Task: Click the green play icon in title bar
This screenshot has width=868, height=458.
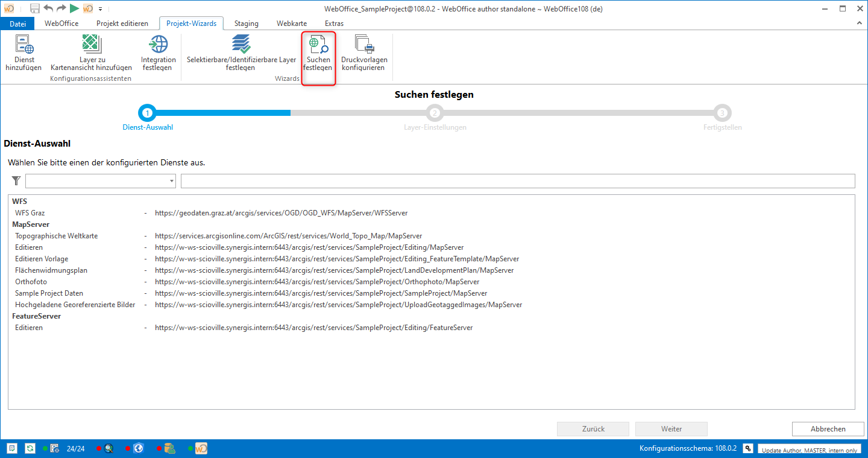Action: click(74, 8)
